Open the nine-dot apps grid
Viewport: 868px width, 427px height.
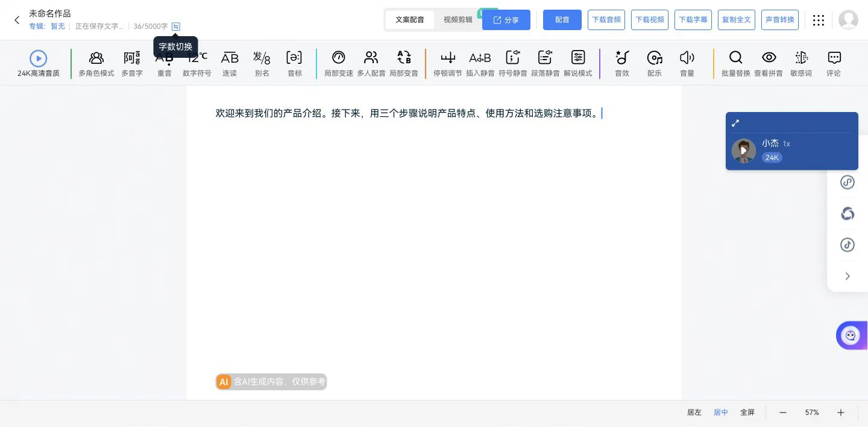[819, 20]
